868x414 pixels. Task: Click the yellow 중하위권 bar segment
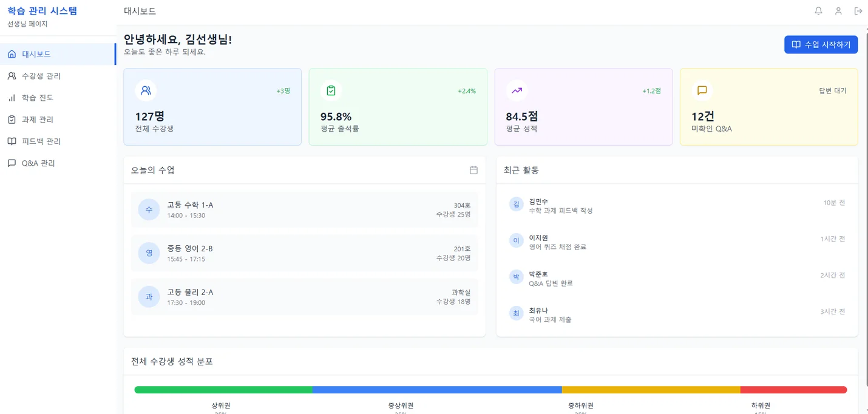pyautogui.click(x=651, y=390)
